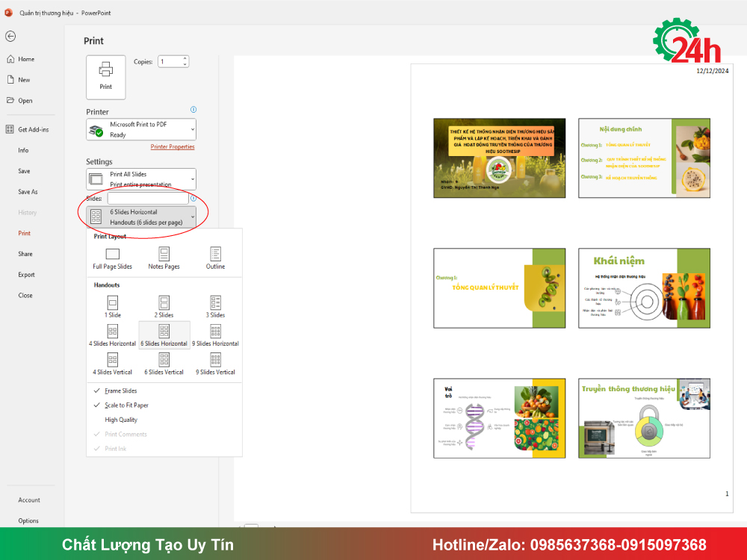Click the Slides field info icon
This screenshot has height=560, width=747.
193,198
